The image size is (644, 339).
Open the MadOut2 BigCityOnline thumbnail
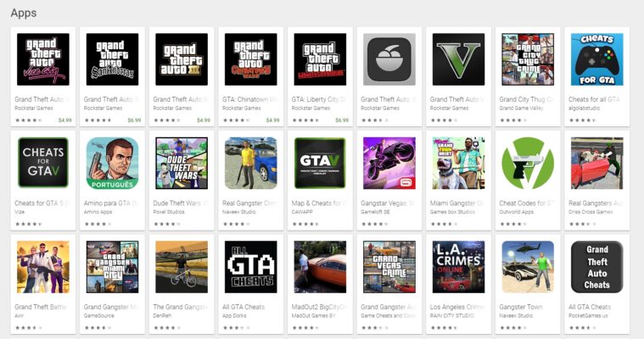320,267
